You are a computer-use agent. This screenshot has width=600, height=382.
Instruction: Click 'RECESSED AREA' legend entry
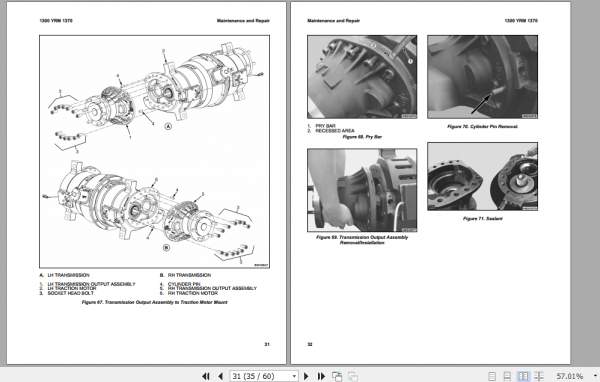coord(335,131)
